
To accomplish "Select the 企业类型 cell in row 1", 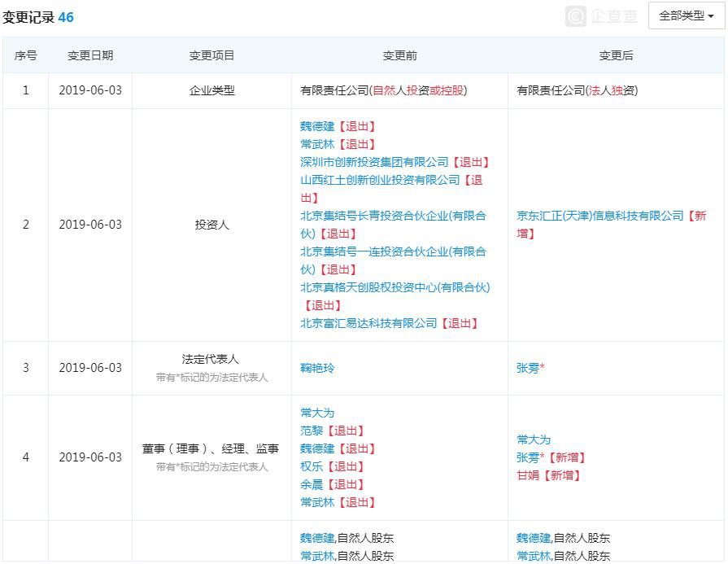I will 211,90.
